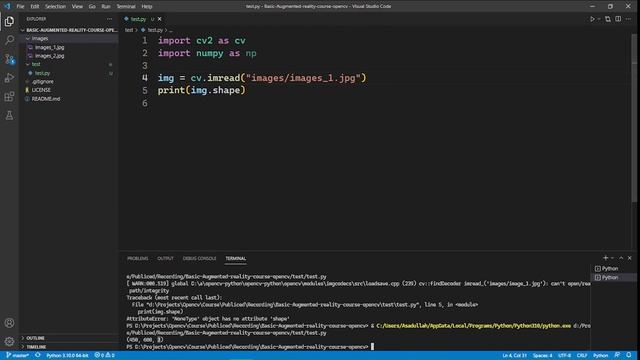This screenshot has height=360, width=640.
Task: Open the notifications bell icon
Action: point(629,356)
